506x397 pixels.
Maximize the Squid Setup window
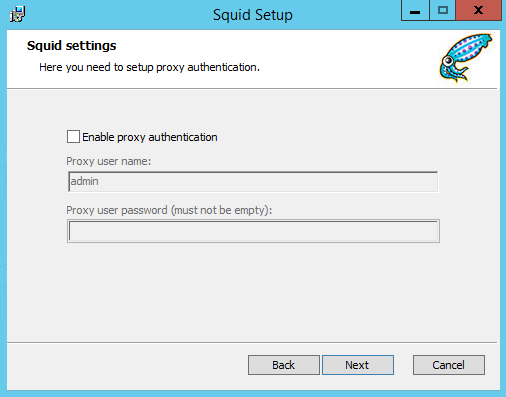click(443, 11)
